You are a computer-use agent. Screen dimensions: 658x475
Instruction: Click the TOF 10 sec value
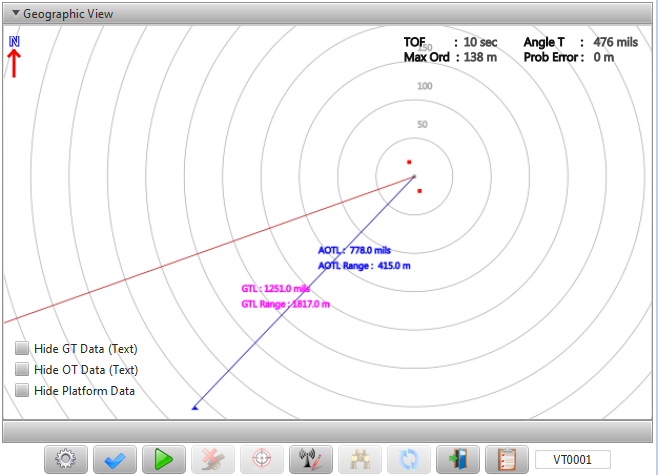(480, 42)
